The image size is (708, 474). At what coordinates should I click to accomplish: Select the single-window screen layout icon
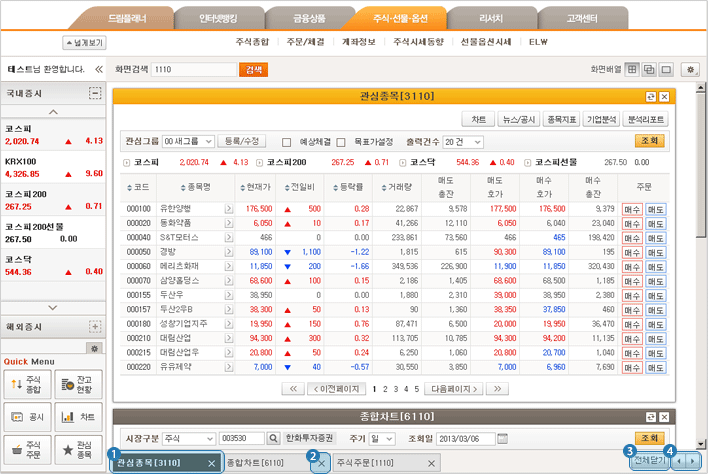[x=666, y=70]
